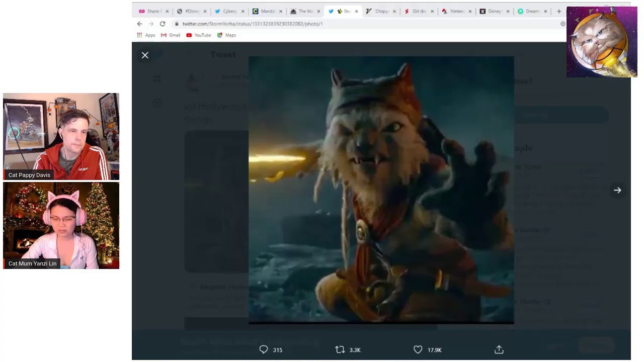Navigate back with the browser back arrow
The width and height of the screenshot is (644, 362).
[140, 24]
